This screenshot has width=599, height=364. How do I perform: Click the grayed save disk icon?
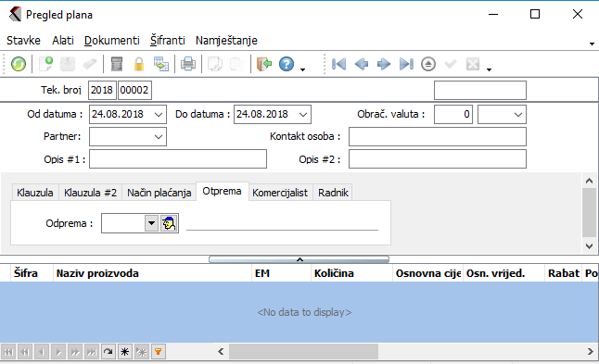click(68, 64)
